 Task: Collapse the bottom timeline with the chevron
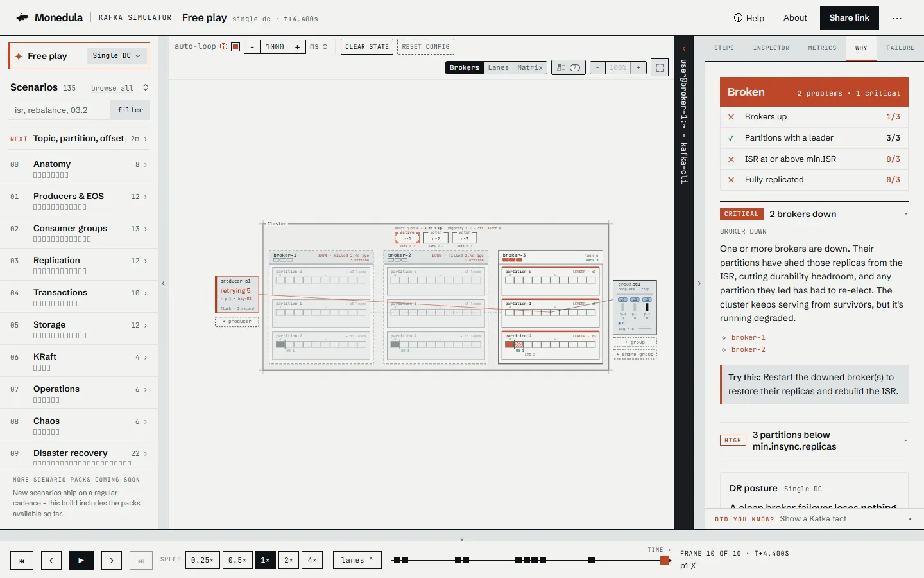pyautogui.click(x=462, y=539)
